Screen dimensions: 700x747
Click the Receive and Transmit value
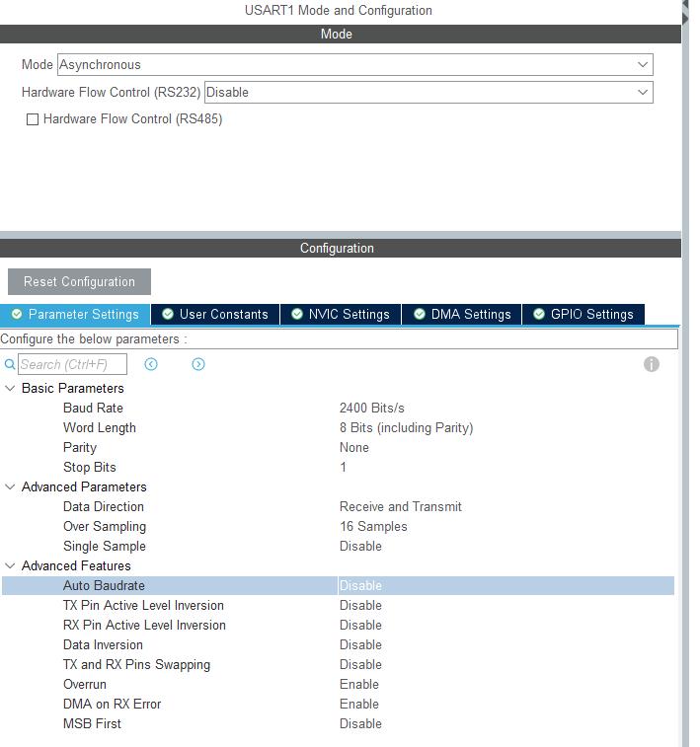point(400,507)
